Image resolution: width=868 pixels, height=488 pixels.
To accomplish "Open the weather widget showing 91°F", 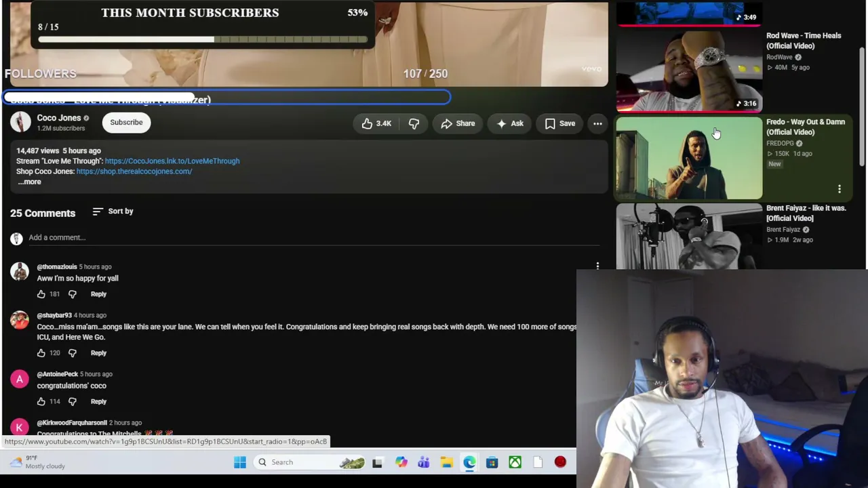I will pyautogui.click(x=38, y=462).
